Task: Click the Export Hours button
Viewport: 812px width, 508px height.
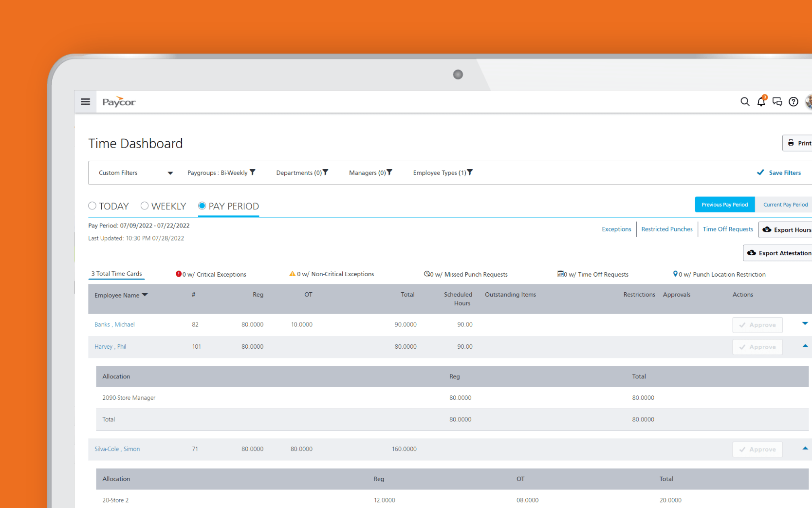Action: point(786,229)
